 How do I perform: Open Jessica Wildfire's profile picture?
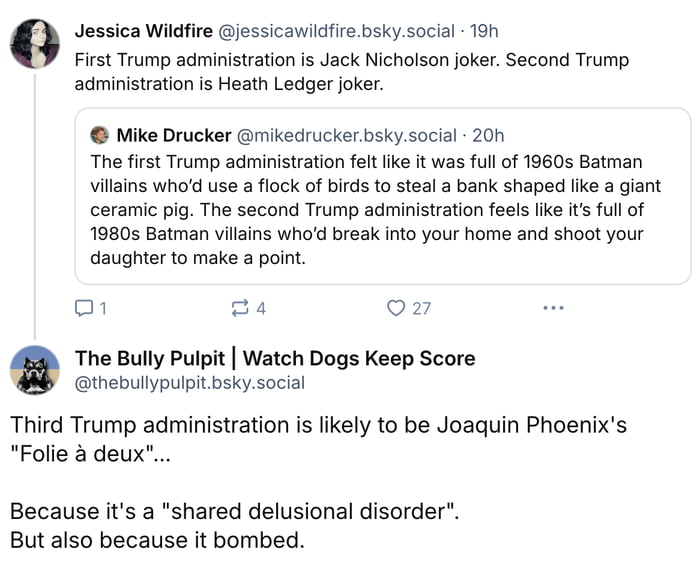tap(35, 43)
